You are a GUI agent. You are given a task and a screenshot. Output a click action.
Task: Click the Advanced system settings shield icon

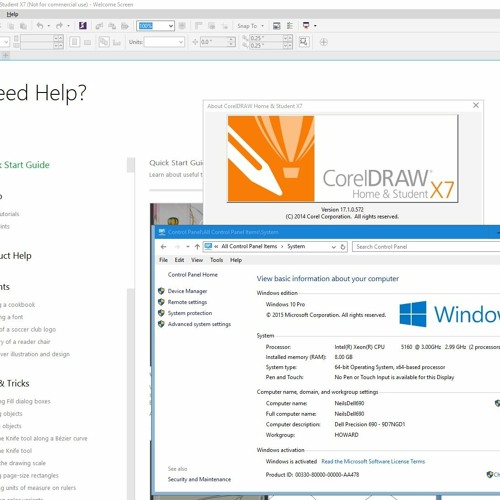tap(161, 324)
